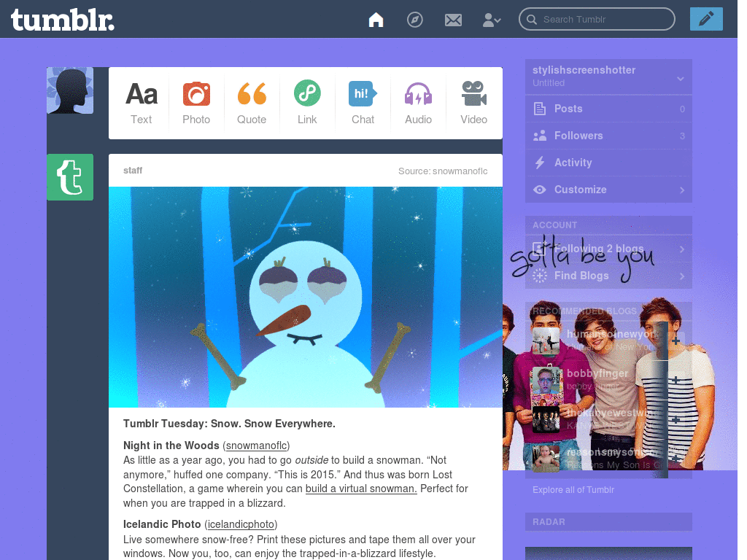
Task: Click the Posts document icon
Action: point(539,109)
